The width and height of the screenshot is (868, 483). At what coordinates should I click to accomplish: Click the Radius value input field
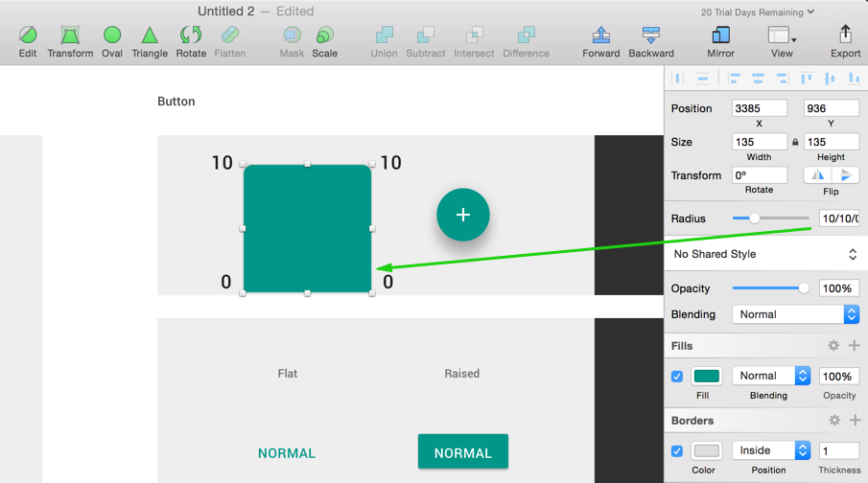pyautogui.click(x=838, y=218)
